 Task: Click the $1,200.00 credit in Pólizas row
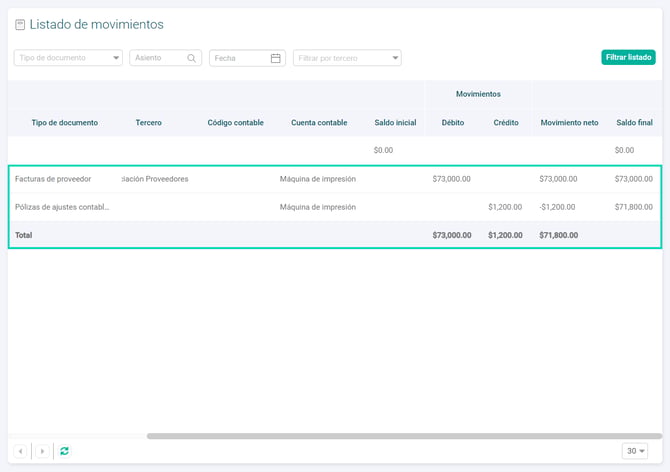click(x=505, y=207)
